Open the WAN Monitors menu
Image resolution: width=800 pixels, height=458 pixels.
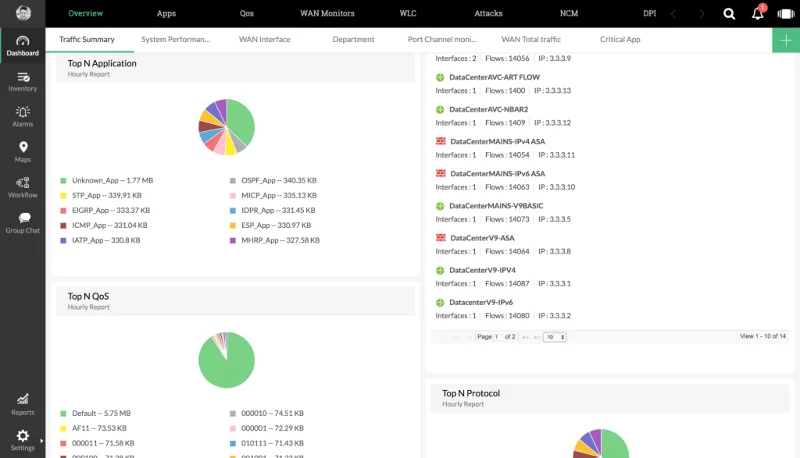[x=327, y=13]
